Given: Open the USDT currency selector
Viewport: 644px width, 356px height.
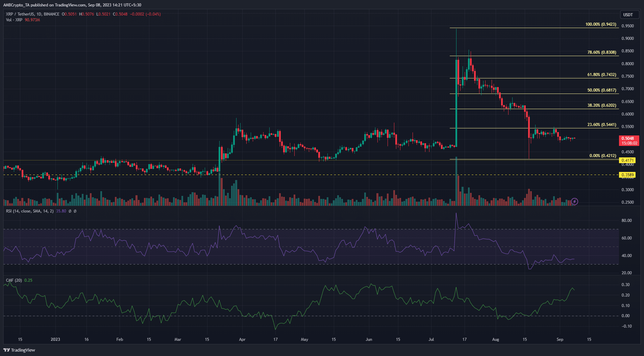Looking at the screenshot, I should [629, 15].
